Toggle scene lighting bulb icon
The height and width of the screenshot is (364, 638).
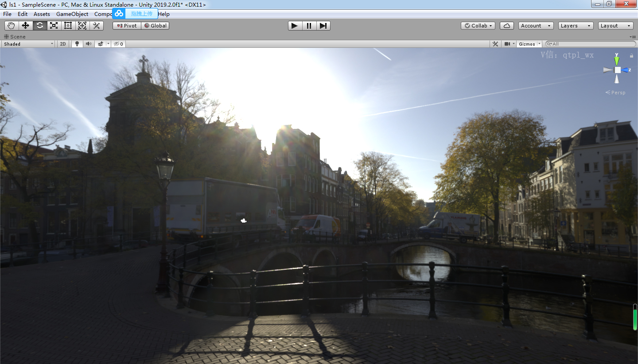pos(77,44)
